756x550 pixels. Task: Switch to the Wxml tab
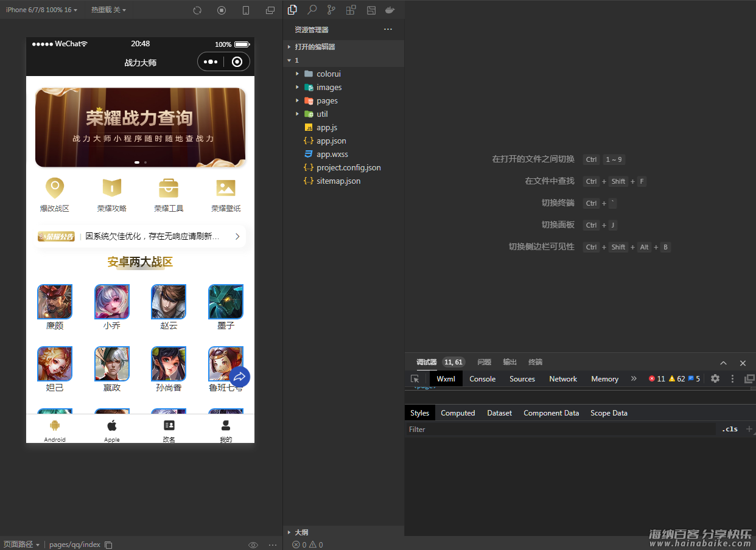pos(446,378)
